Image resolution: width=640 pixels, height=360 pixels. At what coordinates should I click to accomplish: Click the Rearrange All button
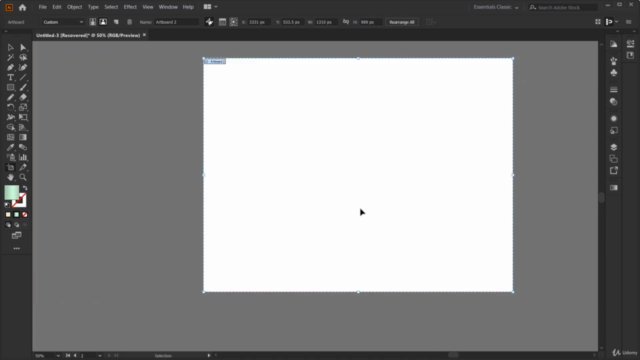tap(402, 22)
